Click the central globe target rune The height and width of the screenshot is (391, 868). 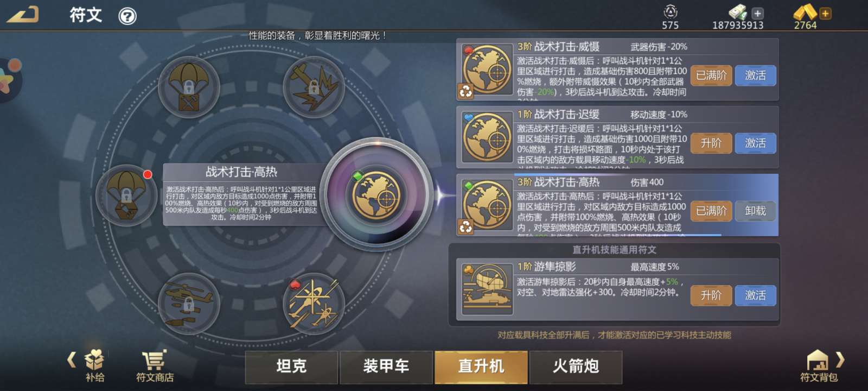coord(376,194)
